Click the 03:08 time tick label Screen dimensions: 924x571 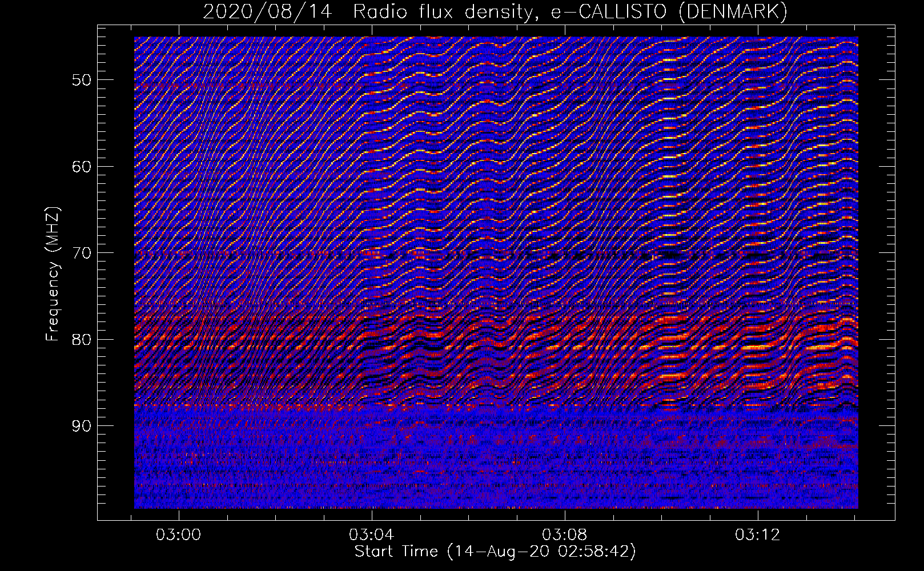(x=564, y=535)
